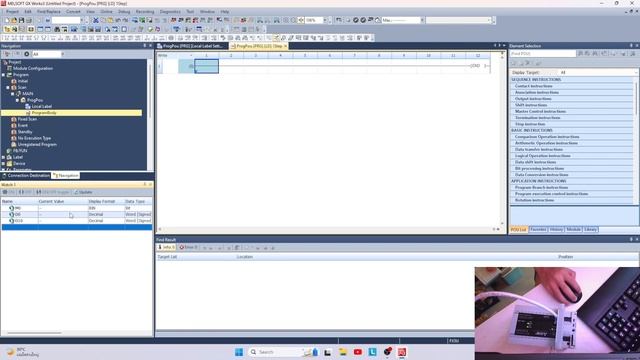
Task: Click the D10 device icon in Watch
Action: (11, 221)
